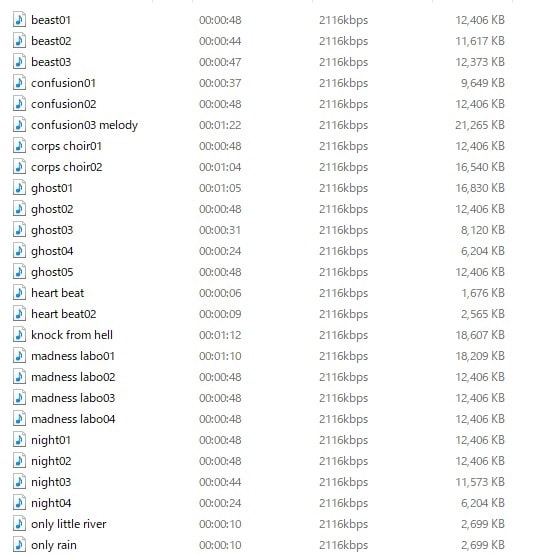Click the 21,265 KB file size value
Screen dimensions: 537x555
(x=480, y=125)
